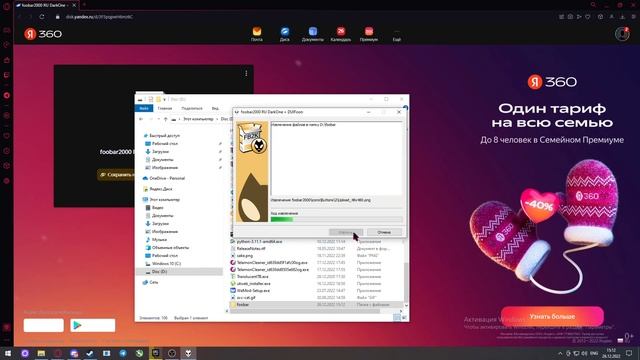This screenshot has height=360, width=640.
Task: Open the user profile avatar
Action: click(x=622, y=34)
